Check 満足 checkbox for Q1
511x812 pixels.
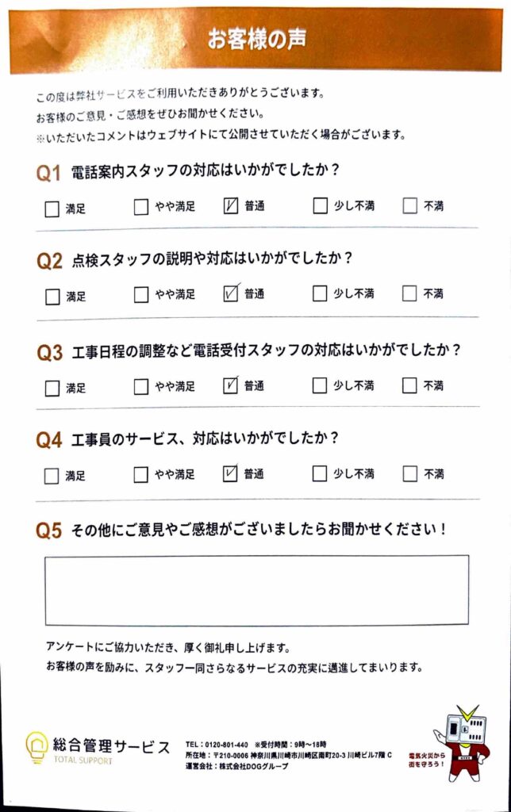(x=52, y=209)
